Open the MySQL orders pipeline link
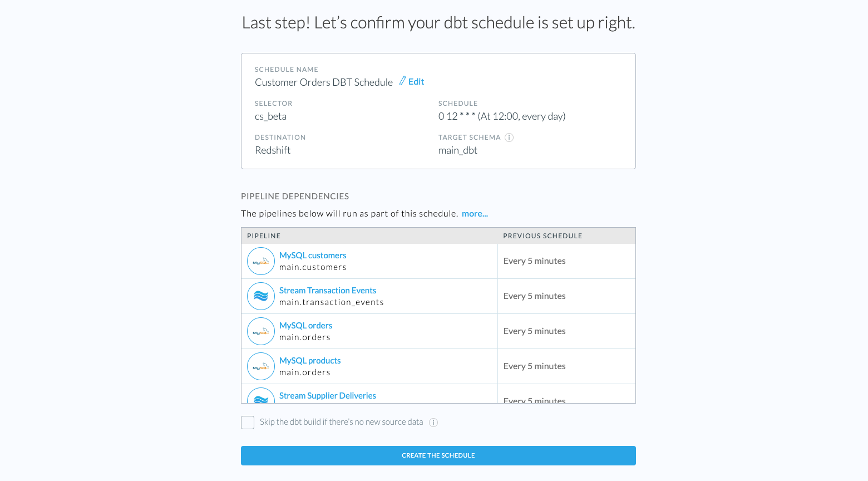The height and width of the screenshot is (481, 868). pyautogui.click(x=305, y=326)
